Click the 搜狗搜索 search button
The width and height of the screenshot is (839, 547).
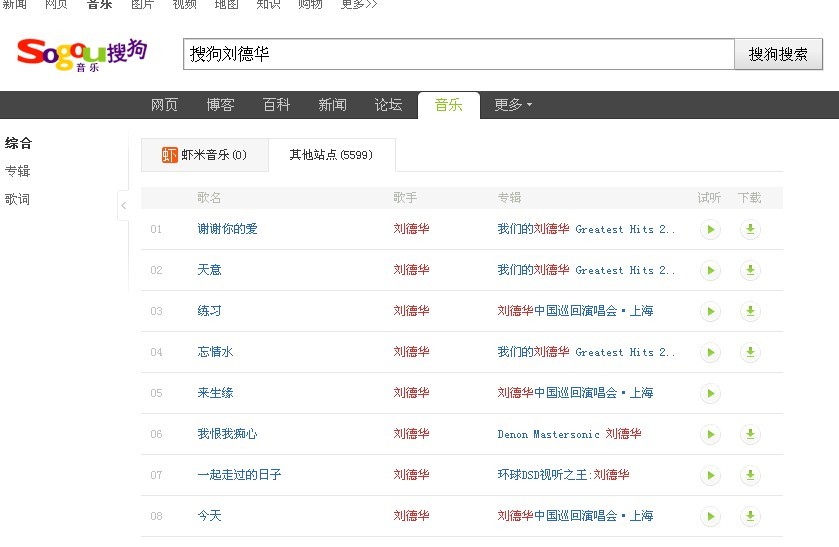(778, 54)
